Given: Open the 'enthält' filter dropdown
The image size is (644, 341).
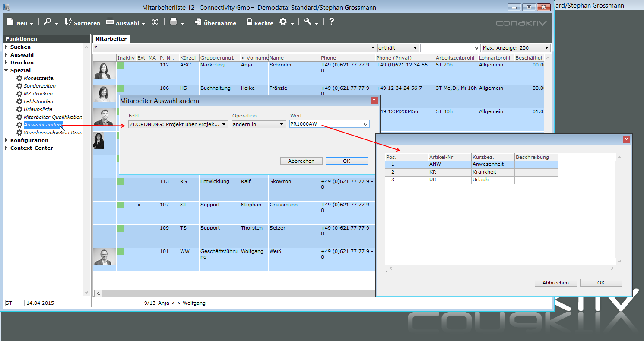Looking at the screenshot, I should tap(398, 48).
